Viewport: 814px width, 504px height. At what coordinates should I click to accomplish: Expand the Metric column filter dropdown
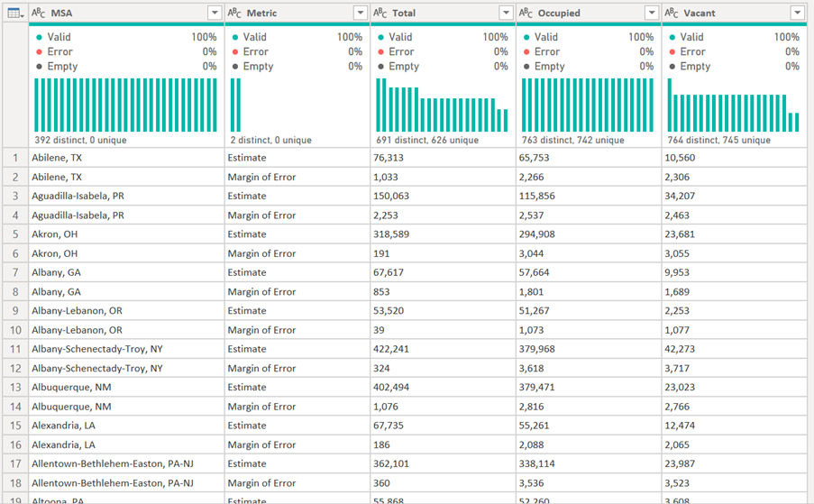360,13
